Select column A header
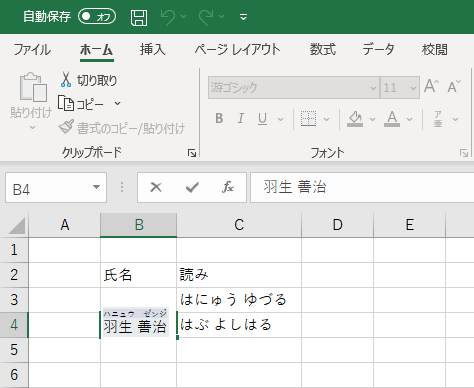 [65, 225]
